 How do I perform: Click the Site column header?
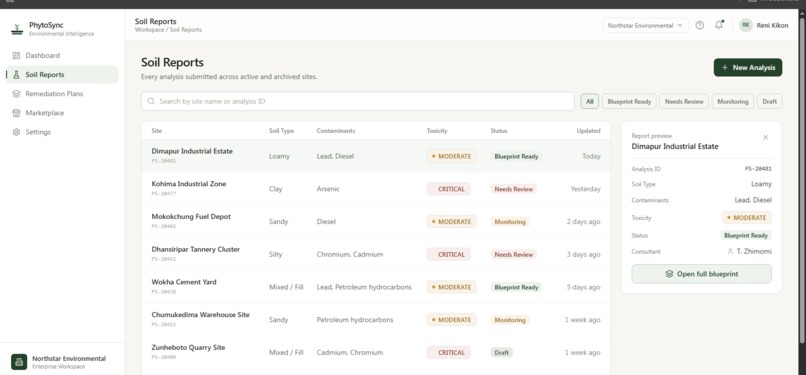tap(157, 131)
